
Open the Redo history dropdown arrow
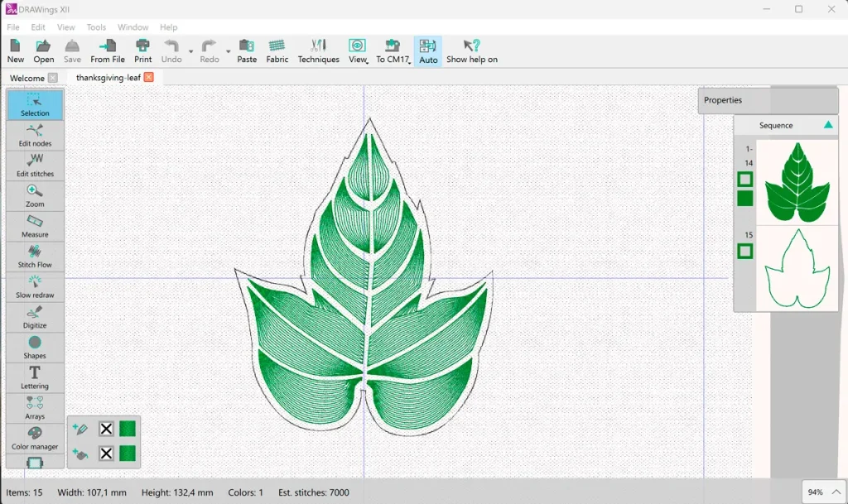pos(229,51)
